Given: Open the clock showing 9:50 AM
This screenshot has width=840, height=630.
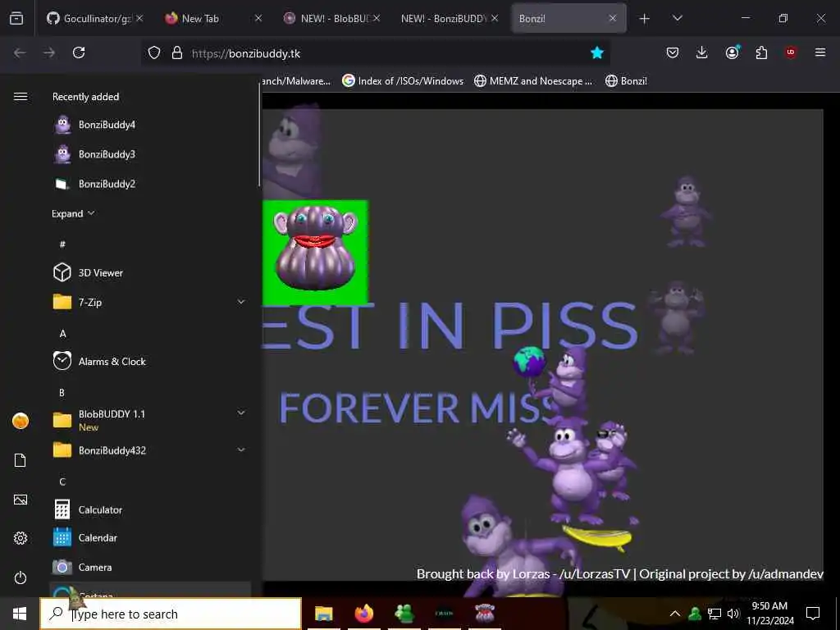Looking at the screenshot, I should 769,614.
